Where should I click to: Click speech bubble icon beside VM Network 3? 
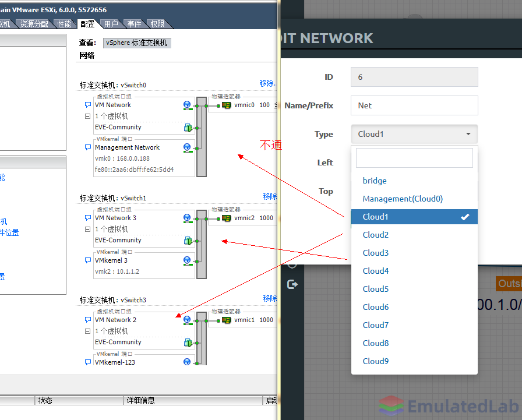coord(88,218)
